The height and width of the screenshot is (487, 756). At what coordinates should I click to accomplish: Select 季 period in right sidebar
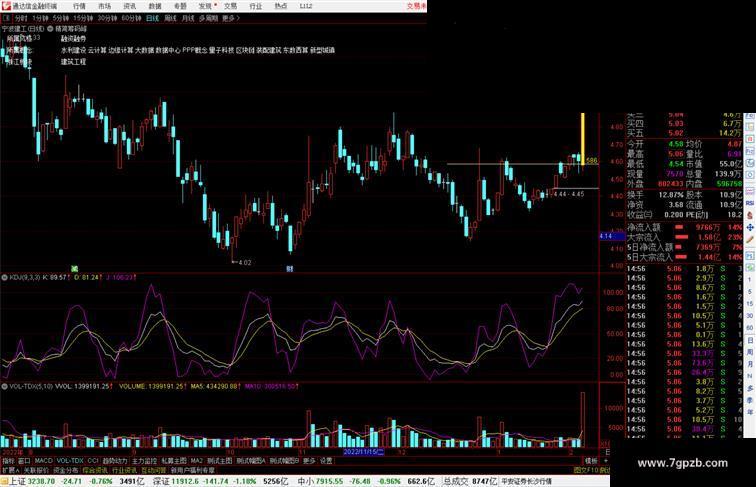750,400
